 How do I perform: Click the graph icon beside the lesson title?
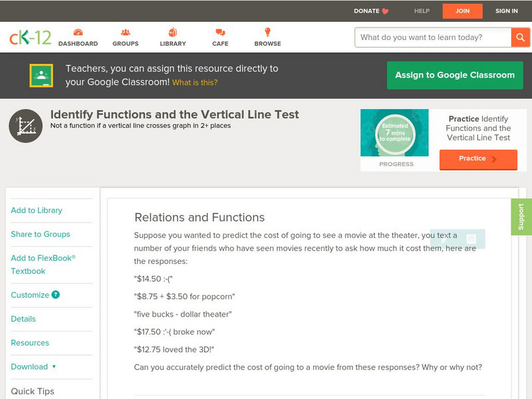25,126
